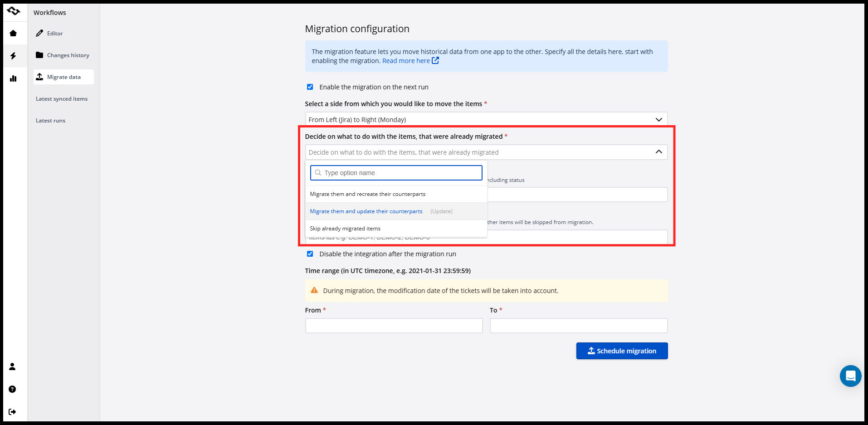
Task: Click the app logo at top left
Action: (14, 11)
